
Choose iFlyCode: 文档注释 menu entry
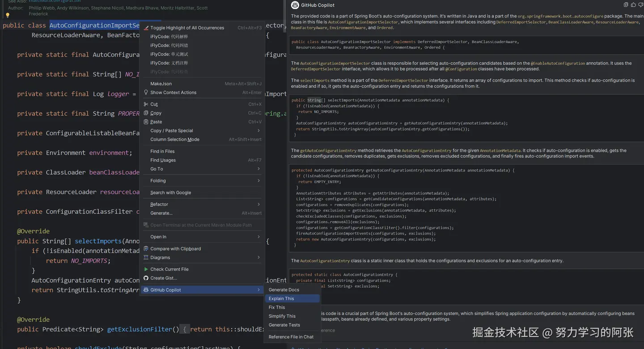[203, 63]
